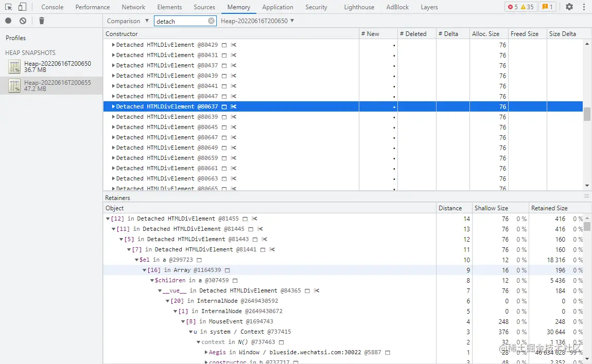
Task: Select Heap-20220616T200655 snapshot in sidebar
Action: [x=51, y=86]
